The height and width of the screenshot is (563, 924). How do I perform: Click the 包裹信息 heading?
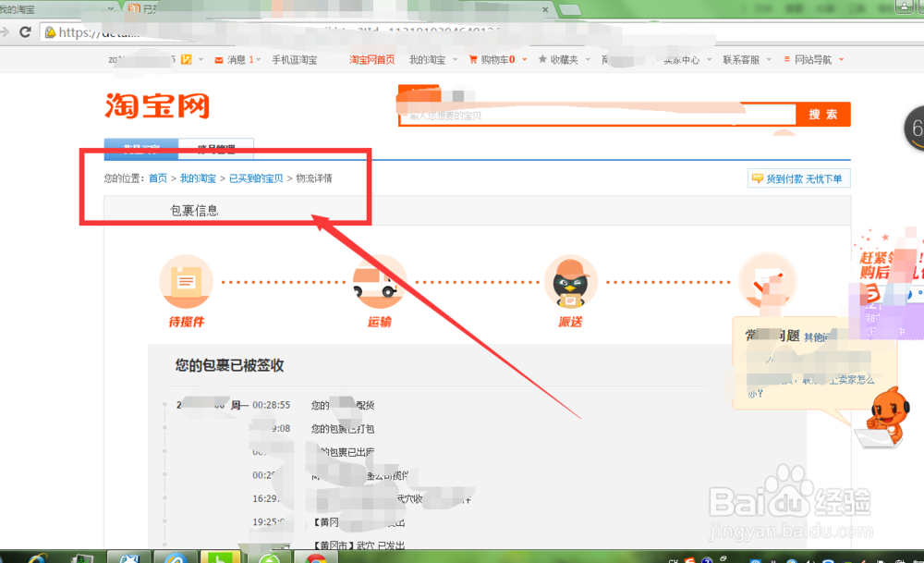[x=194, y=211]
